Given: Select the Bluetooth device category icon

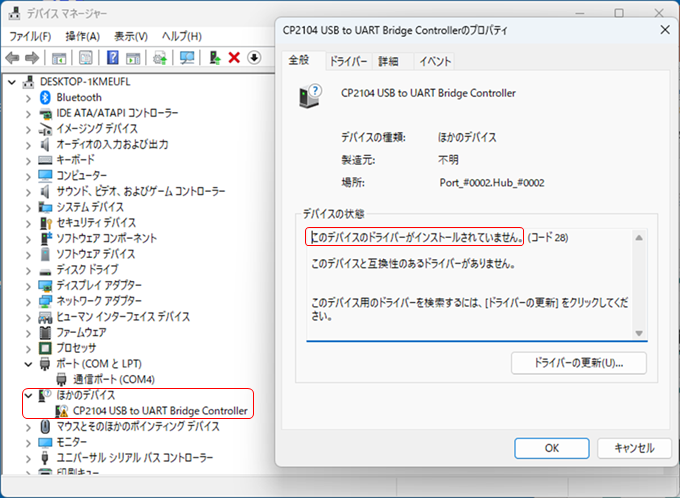Looking at the screenshot, I should pyautogui.click(x=45, y=97).
